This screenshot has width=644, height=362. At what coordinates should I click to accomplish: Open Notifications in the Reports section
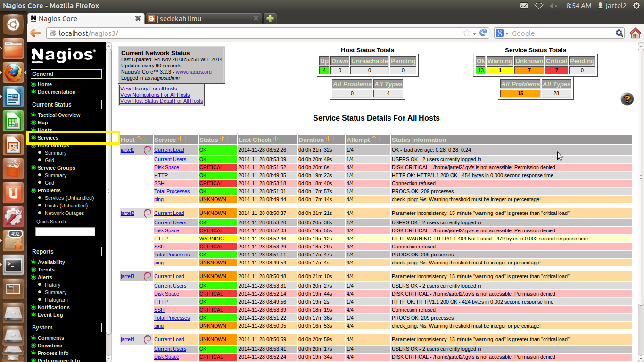(54, 307)
